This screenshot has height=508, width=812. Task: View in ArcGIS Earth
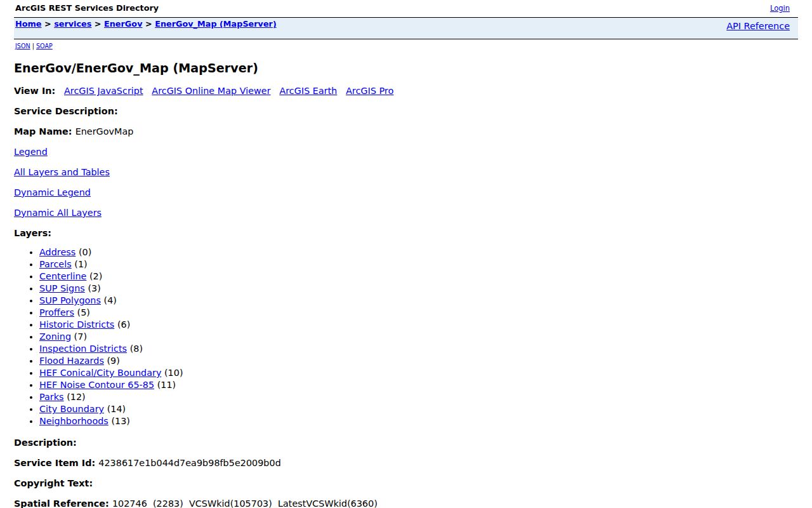(308, 91)
